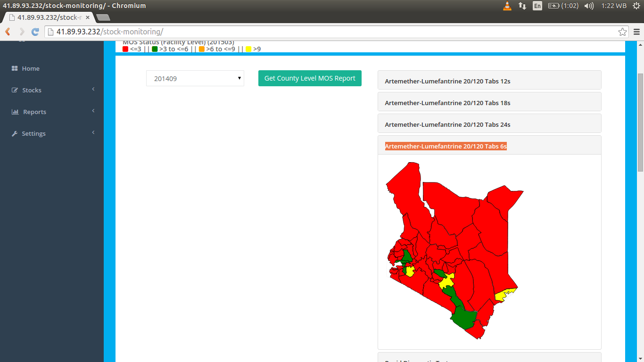Close the stock-monitoring browser tab
The image size is (644, 362).
point(87,17)
